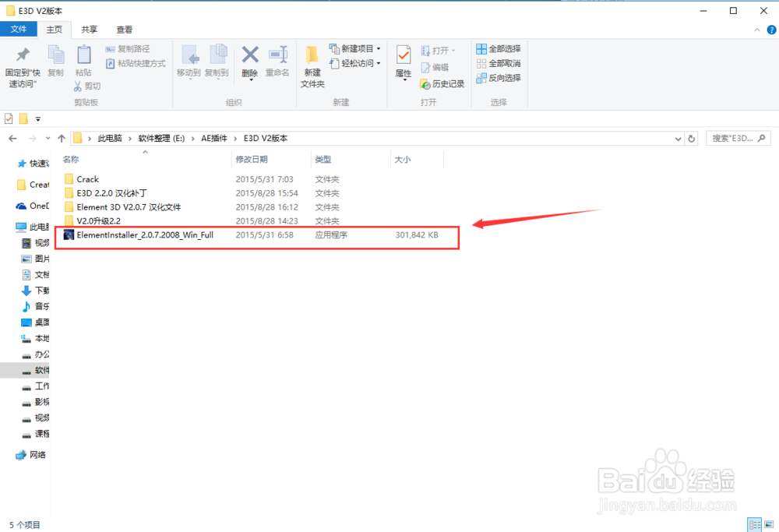Click Invert selection (反向选择)

499,77
